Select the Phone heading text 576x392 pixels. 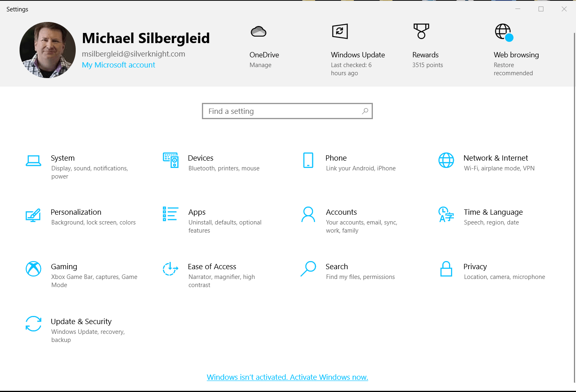(336, 158)
